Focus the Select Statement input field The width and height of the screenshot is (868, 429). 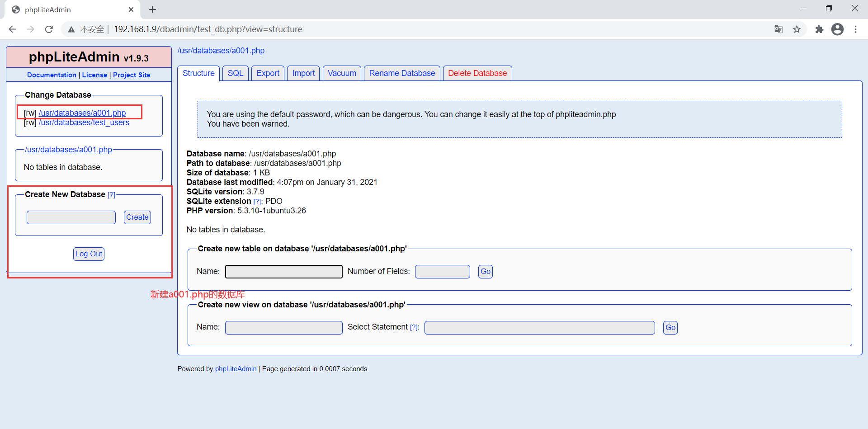(540, 328)
